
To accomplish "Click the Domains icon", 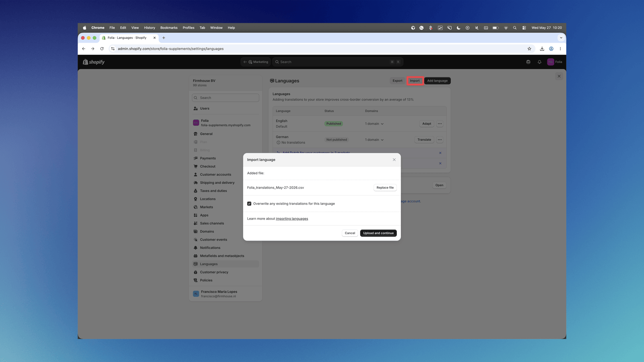I will [x=196, y=232].
